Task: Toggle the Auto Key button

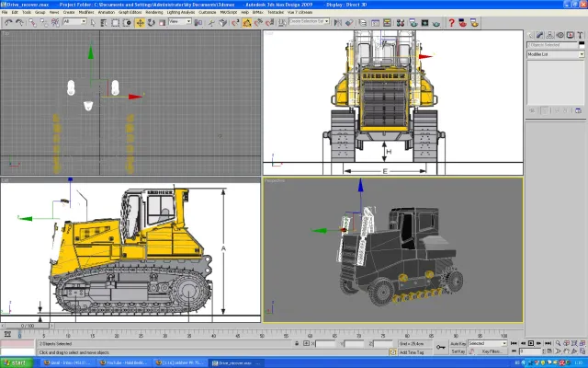Action: click(x=458, y=344)
